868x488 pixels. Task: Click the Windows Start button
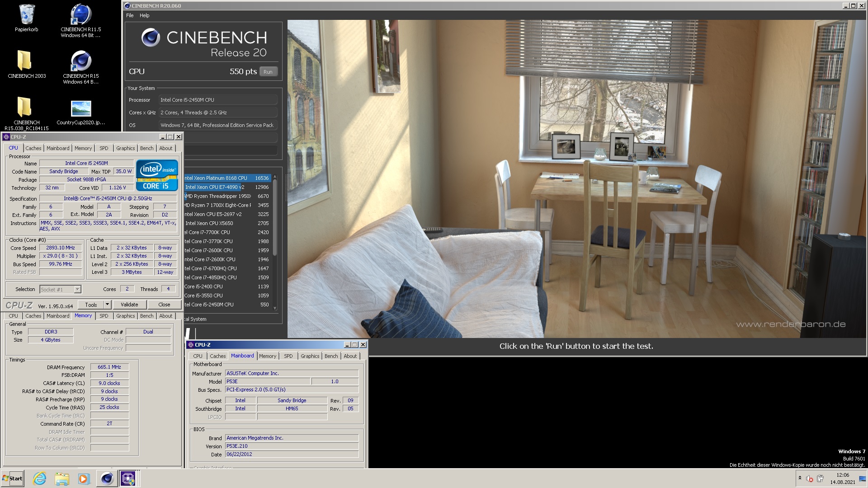pos(13,479)
